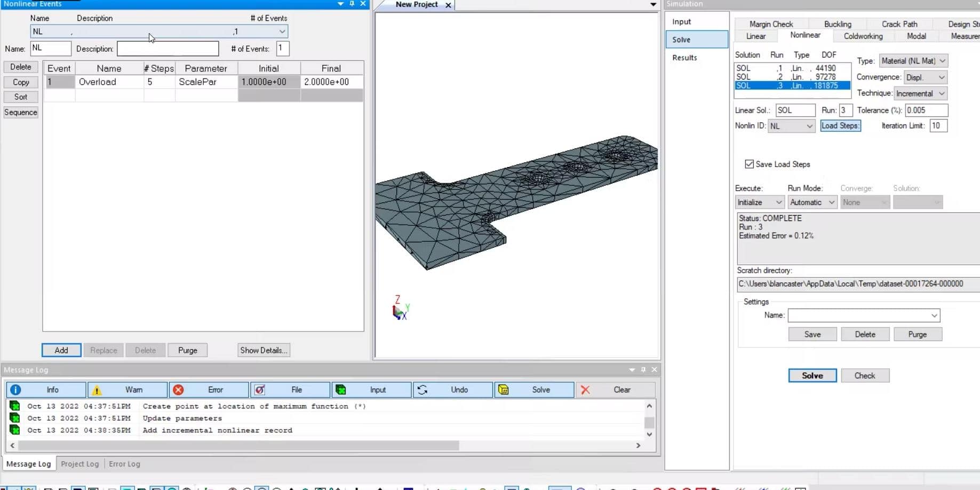Click the Warn filter warning icon
This screenshot has width=980, height=490.
coord(97,390)
